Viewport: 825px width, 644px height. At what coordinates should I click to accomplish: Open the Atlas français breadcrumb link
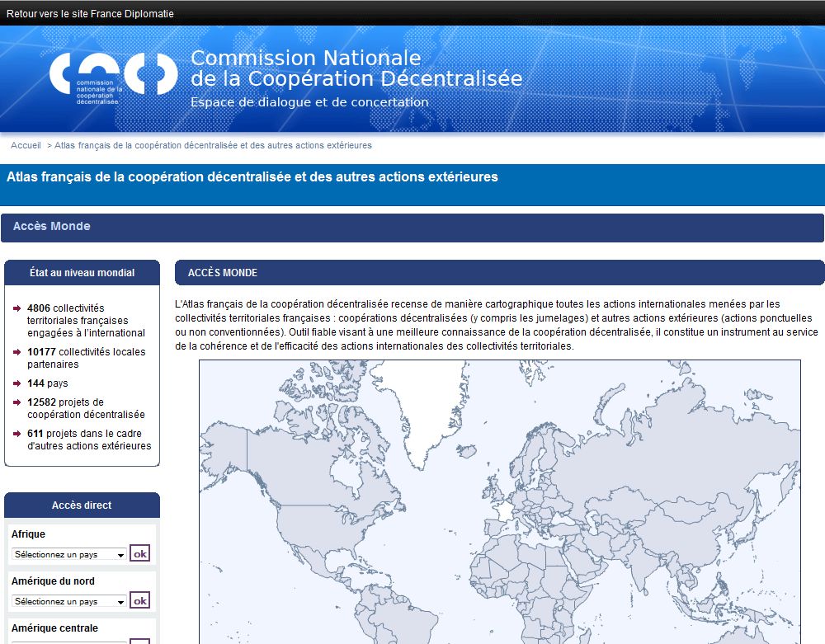213,145
